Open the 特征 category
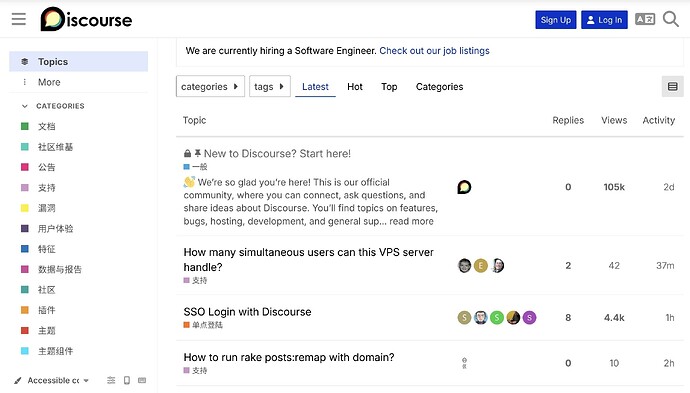Viewport: 690px width, 393px height. pyautogui.click(x=46, y=249)
